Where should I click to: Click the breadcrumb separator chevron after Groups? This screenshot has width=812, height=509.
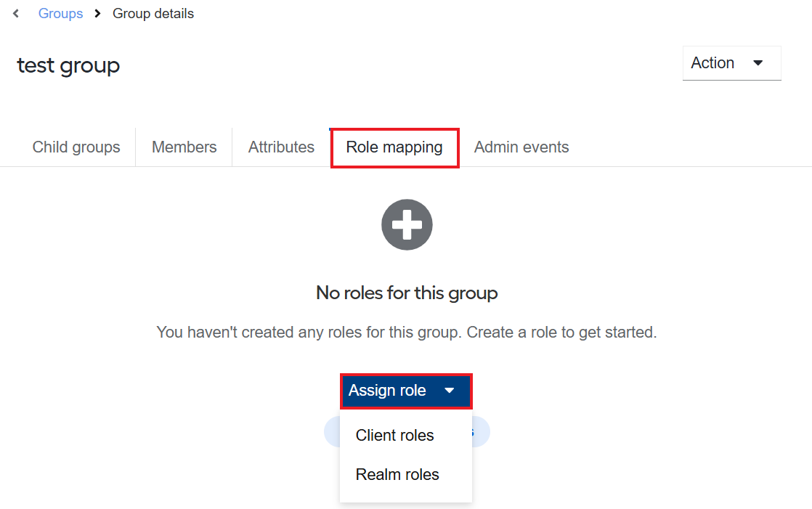[97, 14]
